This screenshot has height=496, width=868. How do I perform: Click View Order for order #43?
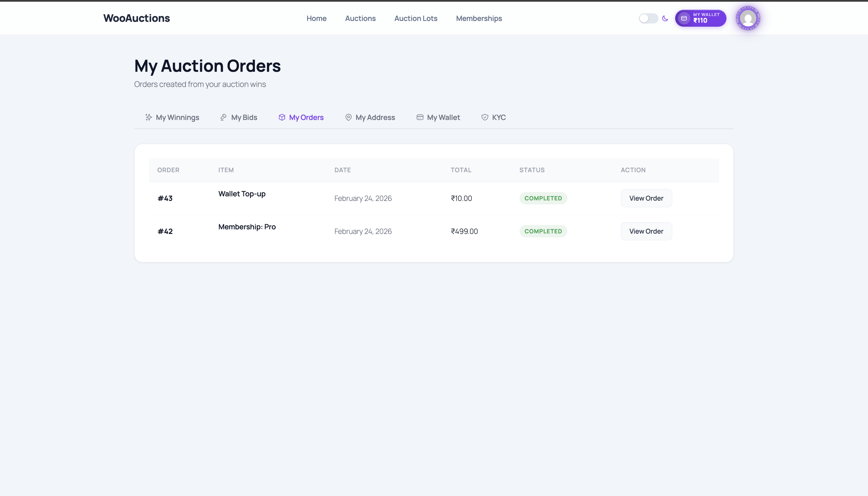646,198
